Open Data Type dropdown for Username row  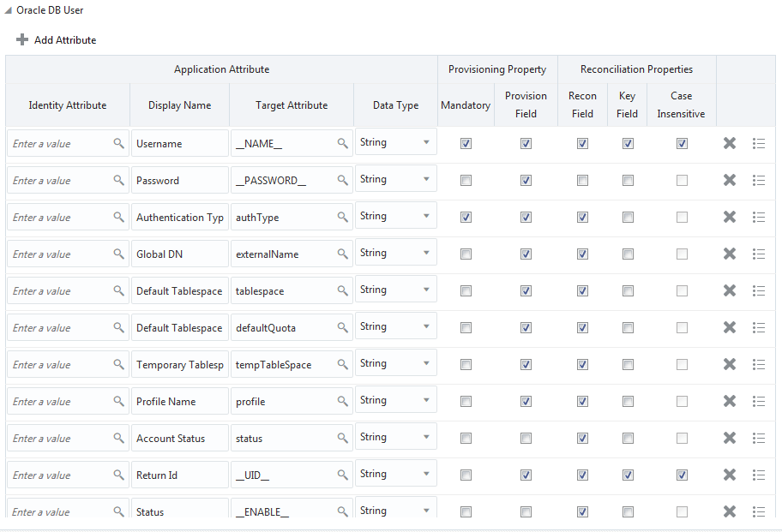[396, 142]
